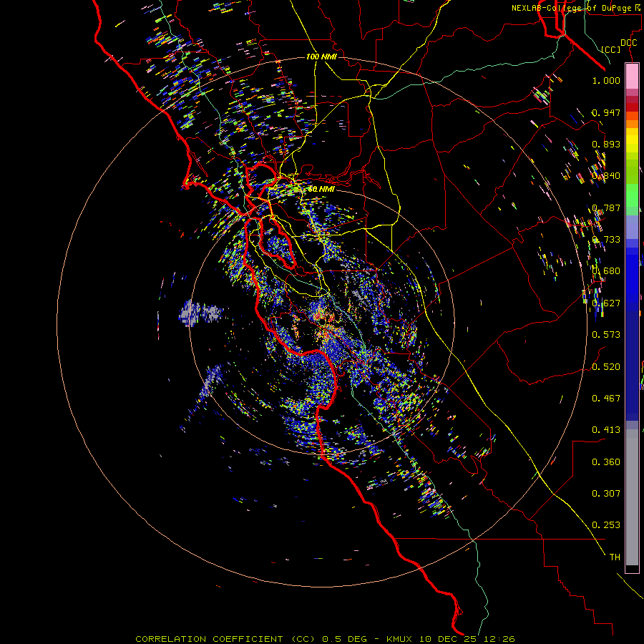Click the [CC] legend label
Viewport: 644px width, 644px height.
[611, 49]
